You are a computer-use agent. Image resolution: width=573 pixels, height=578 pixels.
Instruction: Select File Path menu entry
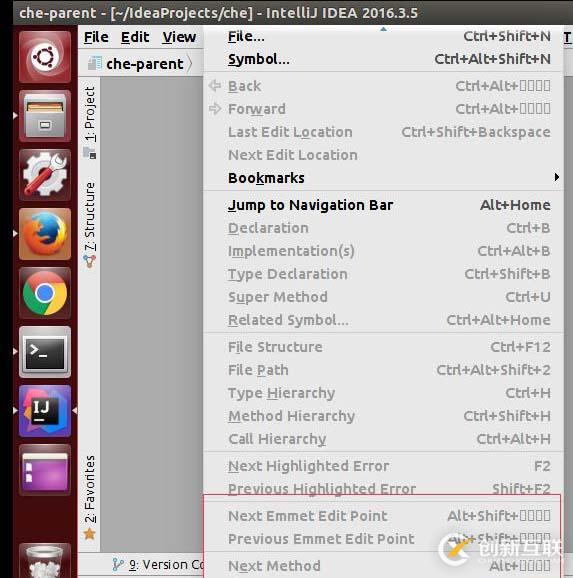pyautogui.click(x=383, y=370)
